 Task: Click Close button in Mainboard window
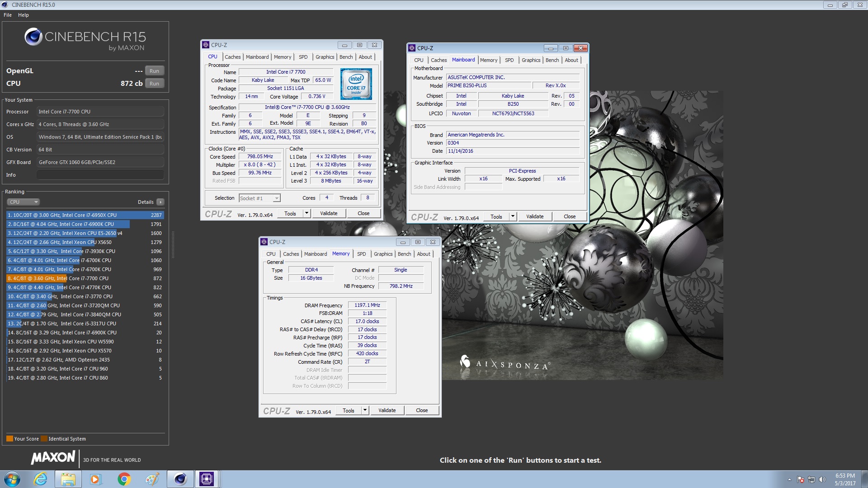[570, 216]
